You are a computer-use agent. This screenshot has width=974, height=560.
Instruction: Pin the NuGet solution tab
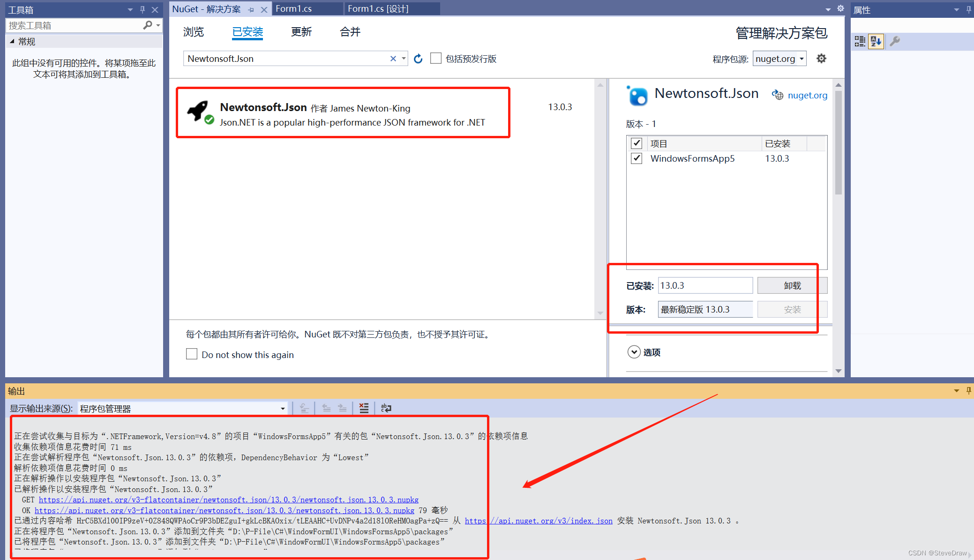click(x=251, y=9)
